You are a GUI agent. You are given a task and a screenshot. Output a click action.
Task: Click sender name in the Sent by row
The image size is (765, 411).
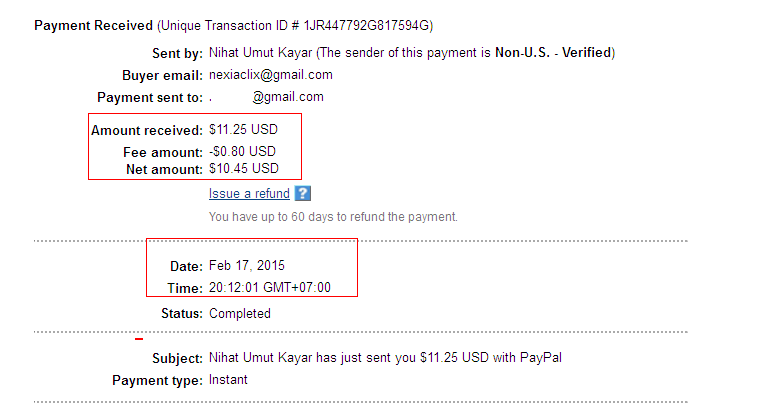[x=259, y=52]
